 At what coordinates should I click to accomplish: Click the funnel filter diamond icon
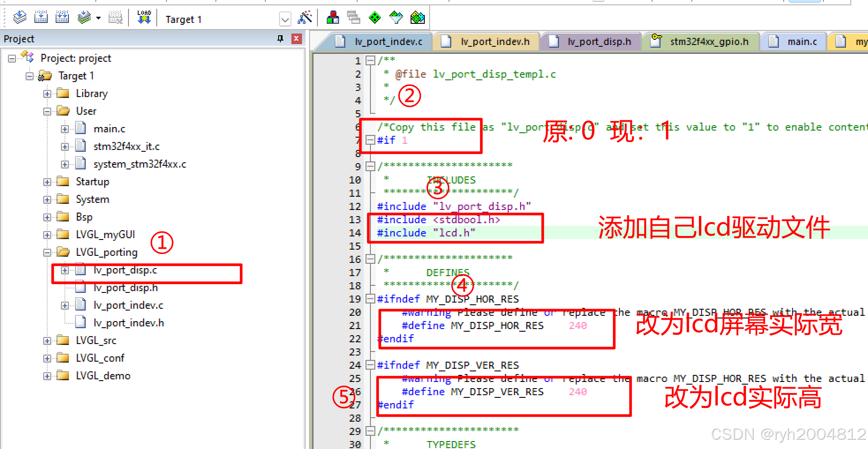pos(396,18)
